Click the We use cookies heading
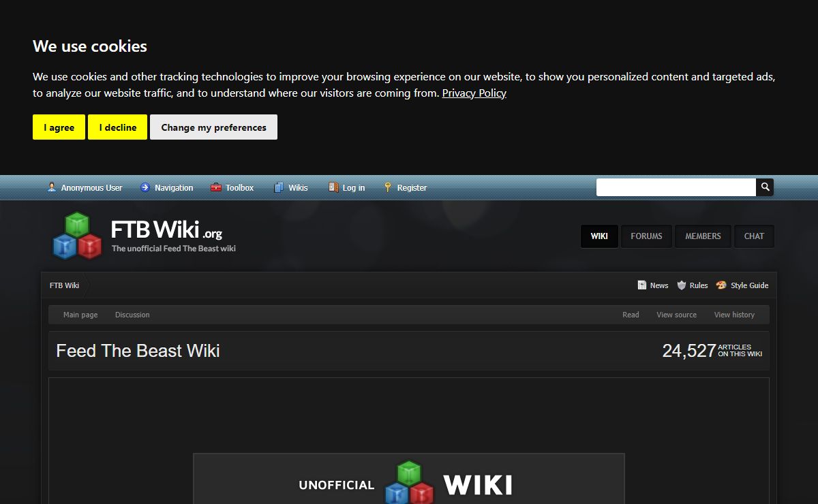 pos(90,46)
